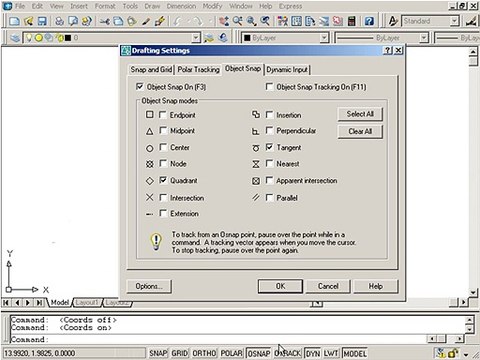
Task: Open the Markup Set Manager icon
Action: (x=337, y=21)
